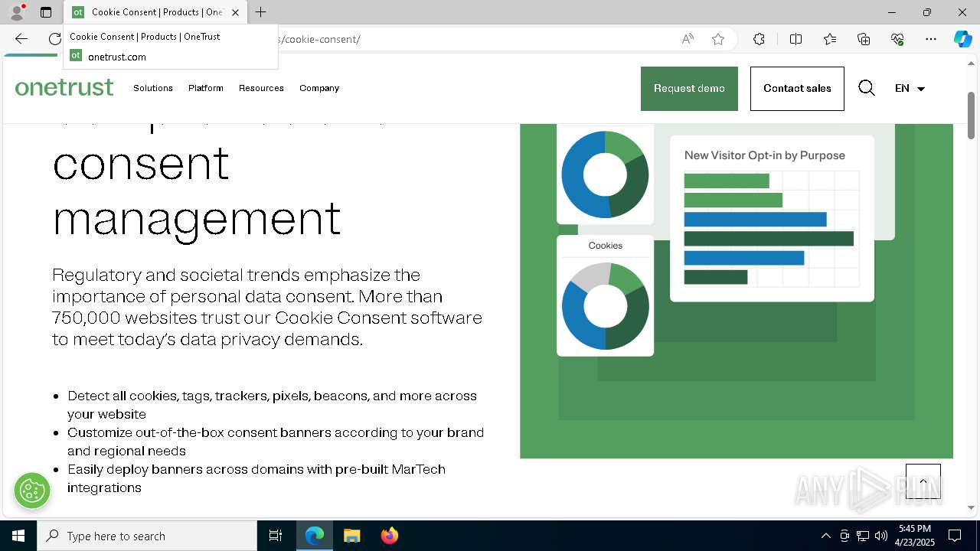
Task: Open the Favorites list
Action: [830, 39]
